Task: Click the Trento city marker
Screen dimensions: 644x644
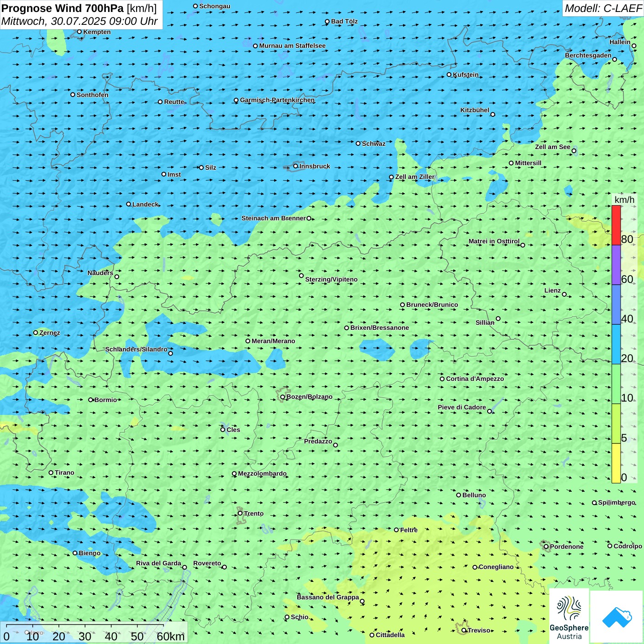Action: (x=240, y=513)
